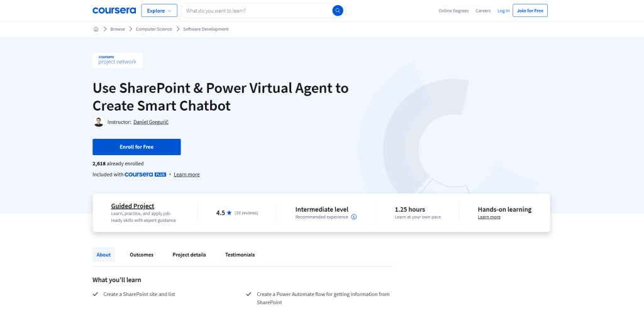Screen dimensions: 644x311
Task: Click the '1.25 hours' text
Action: (x=410, y=209)
